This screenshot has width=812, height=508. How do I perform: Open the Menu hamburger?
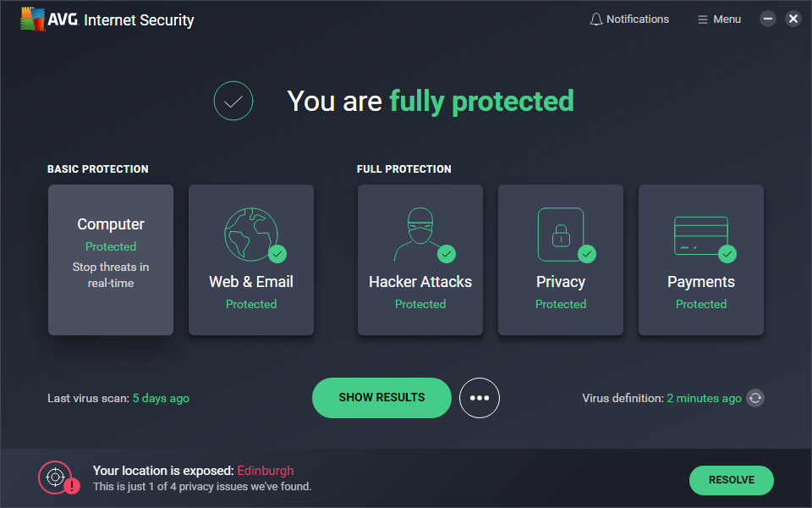pos(719,19)
